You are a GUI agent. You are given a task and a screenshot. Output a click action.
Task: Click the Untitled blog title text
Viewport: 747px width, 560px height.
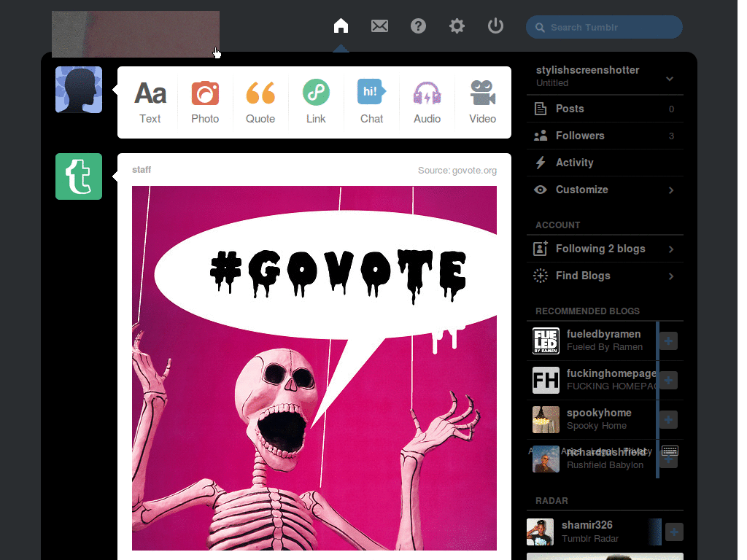point(552,83)
